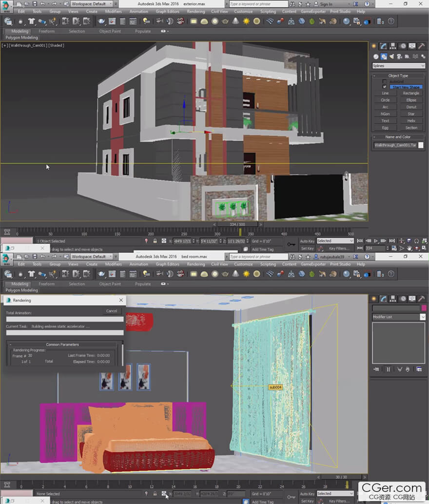Click the teapot render icon in exterior.max toolbar
This screenshot has width=429, height=504.
point(101,21)
